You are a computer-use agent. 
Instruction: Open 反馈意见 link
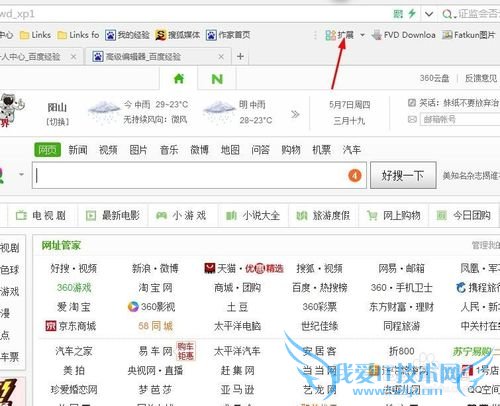click(x=481, y=78)
